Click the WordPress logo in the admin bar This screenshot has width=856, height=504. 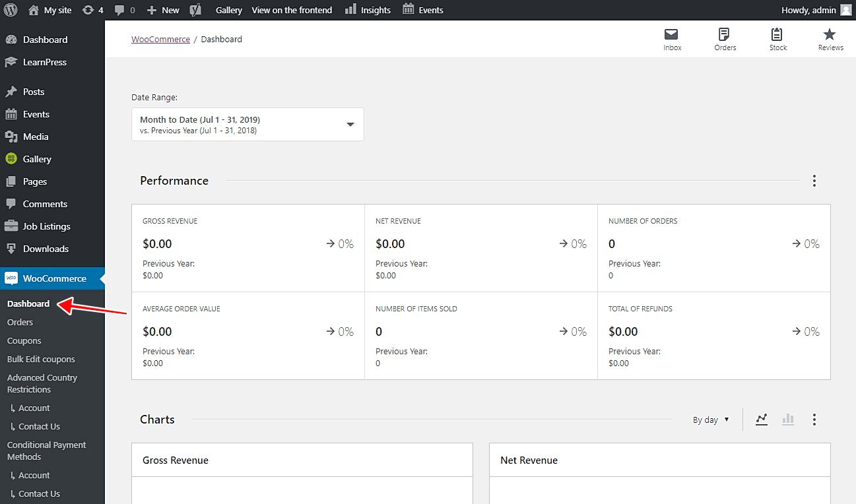pyautogui.click(x=11, y=9)
